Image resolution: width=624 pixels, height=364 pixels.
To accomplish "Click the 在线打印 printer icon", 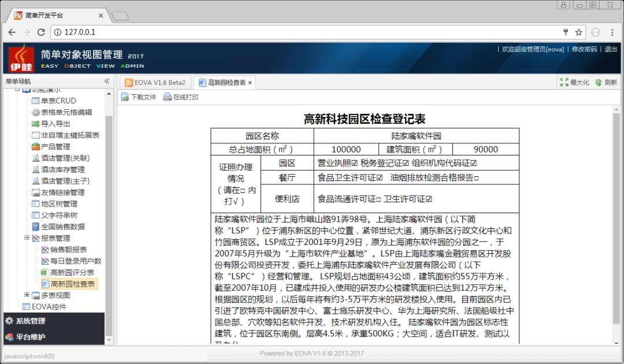I will tap(168, 97).
